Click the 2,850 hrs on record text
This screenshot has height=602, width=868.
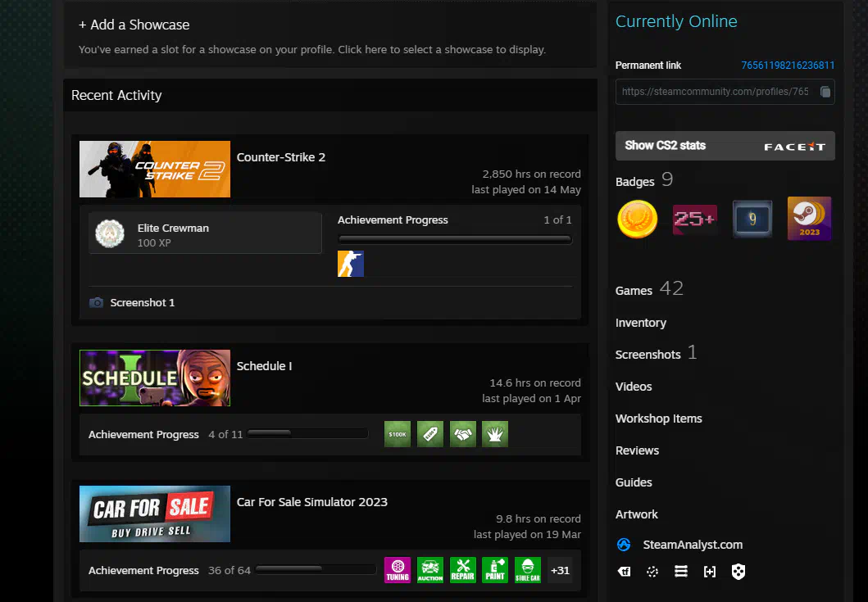tap(531, 174)
